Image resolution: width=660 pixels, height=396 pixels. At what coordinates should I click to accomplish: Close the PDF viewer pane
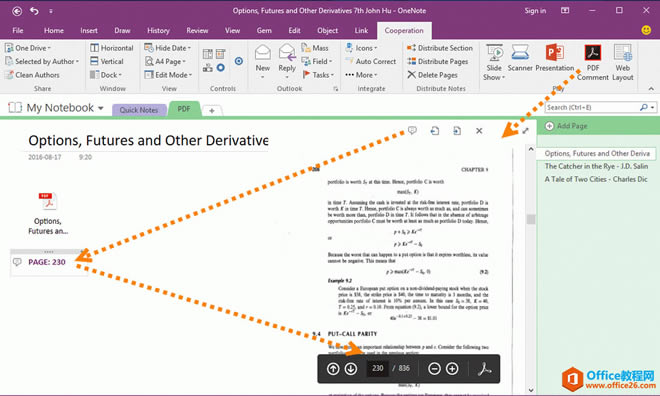tap(479, 131)
